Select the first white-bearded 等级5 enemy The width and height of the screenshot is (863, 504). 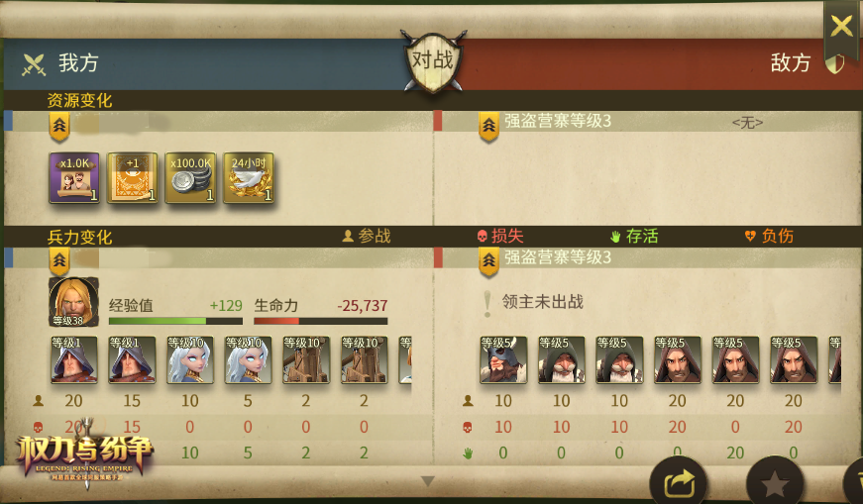pyautogui.click(x=562, y=359)
